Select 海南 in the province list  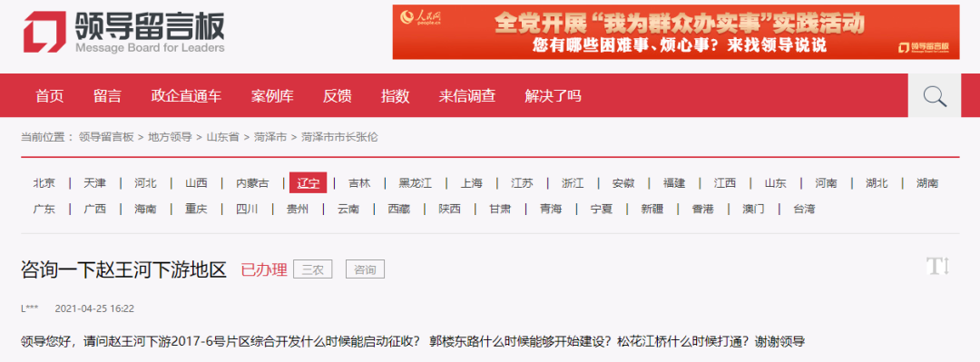pyautogui.click(x=145, y=209)
